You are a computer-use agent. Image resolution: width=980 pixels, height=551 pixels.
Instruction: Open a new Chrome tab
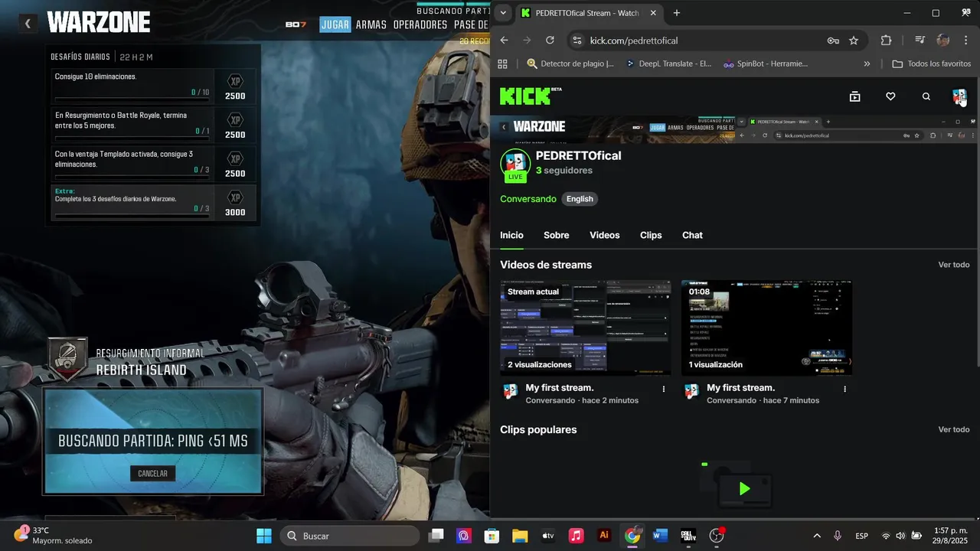pyautogui.click(x=677, y=13)
